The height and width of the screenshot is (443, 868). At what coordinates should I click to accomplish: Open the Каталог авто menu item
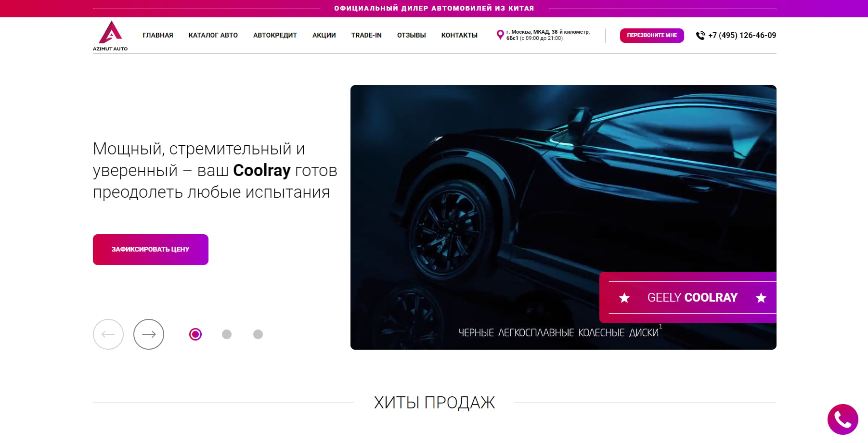pos(213,35)
